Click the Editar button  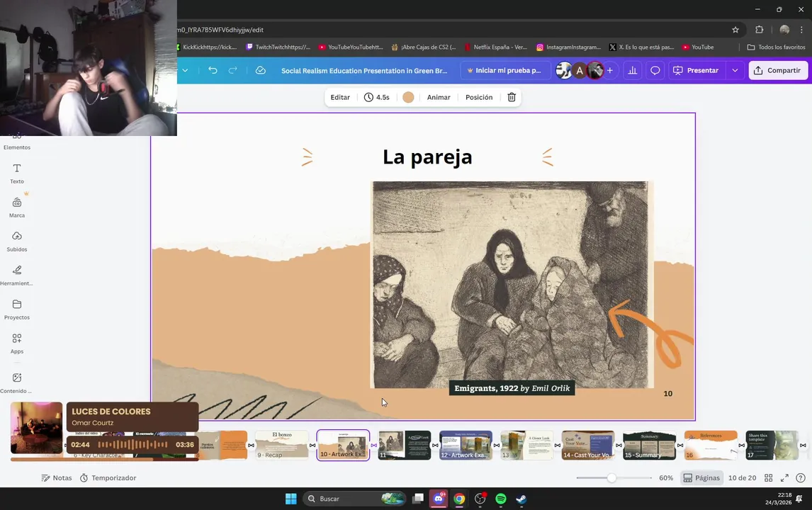(340, 97)
